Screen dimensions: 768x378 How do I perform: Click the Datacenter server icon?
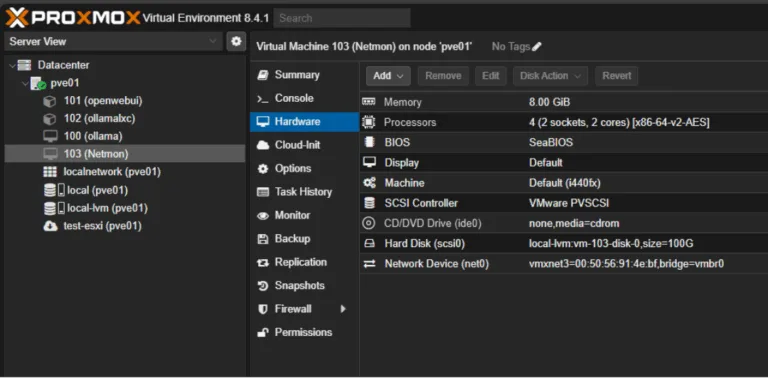pyautogui.click(x=24, y=65)
